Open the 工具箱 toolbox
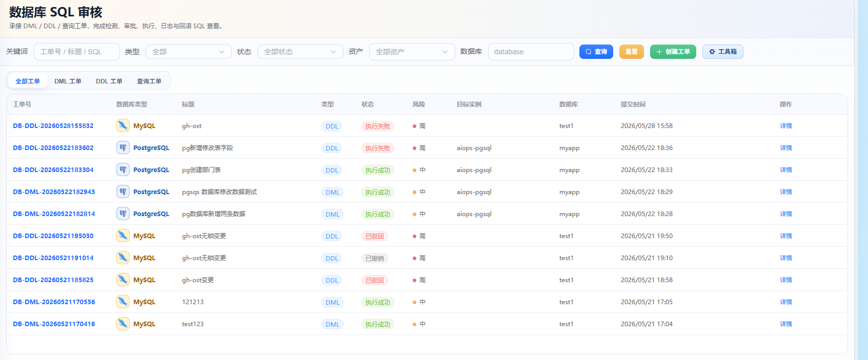 tap(723, 52)
